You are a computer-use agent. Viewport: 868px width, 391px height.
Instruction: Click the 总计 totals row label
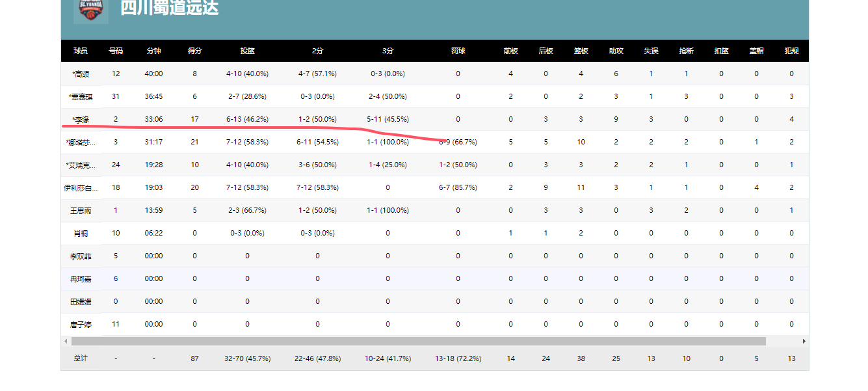click(81, 358)
